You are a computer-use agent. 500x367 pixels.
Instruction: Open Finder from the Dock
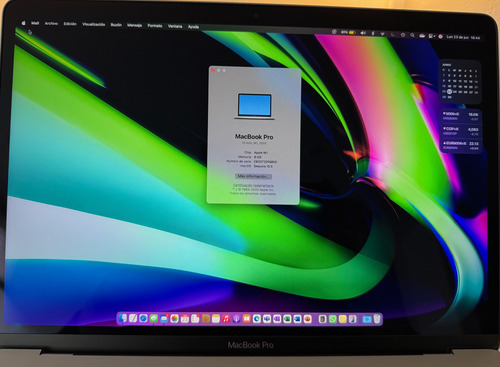pyautogui.click(x=122, y=318)
